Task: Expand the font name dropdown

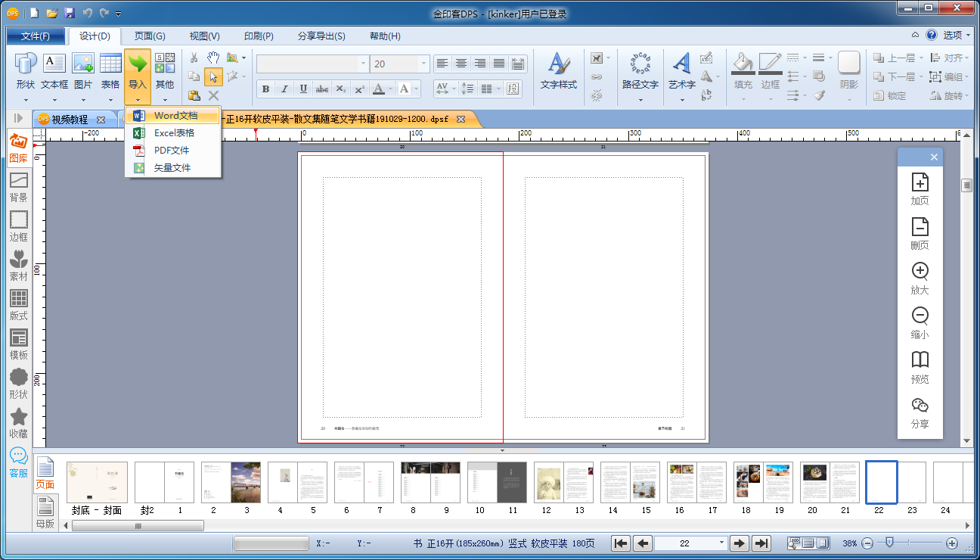Action: coord(363,64)
